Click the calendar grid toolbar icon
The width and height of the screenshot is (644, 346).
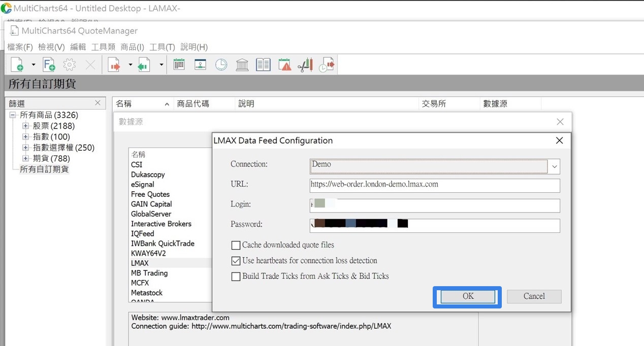point(179,64)
